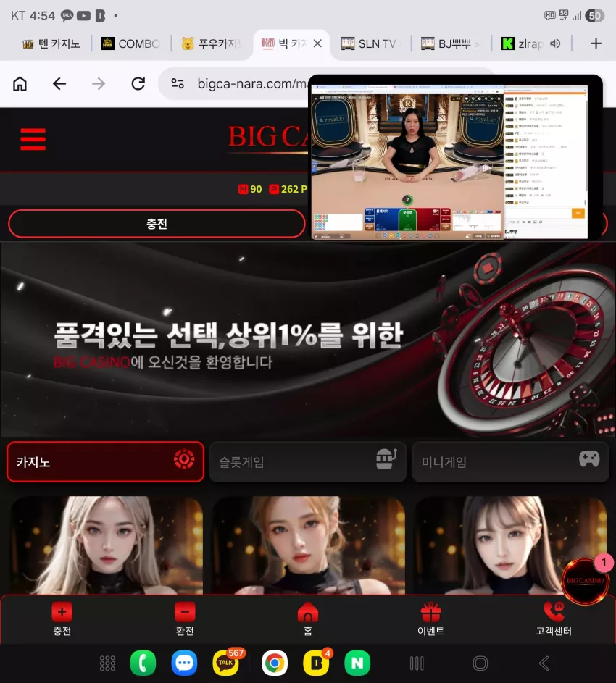Open KakaoTalk with 567 badge
This screenshot has height=683, width=616.
click(x=226, y=663)
